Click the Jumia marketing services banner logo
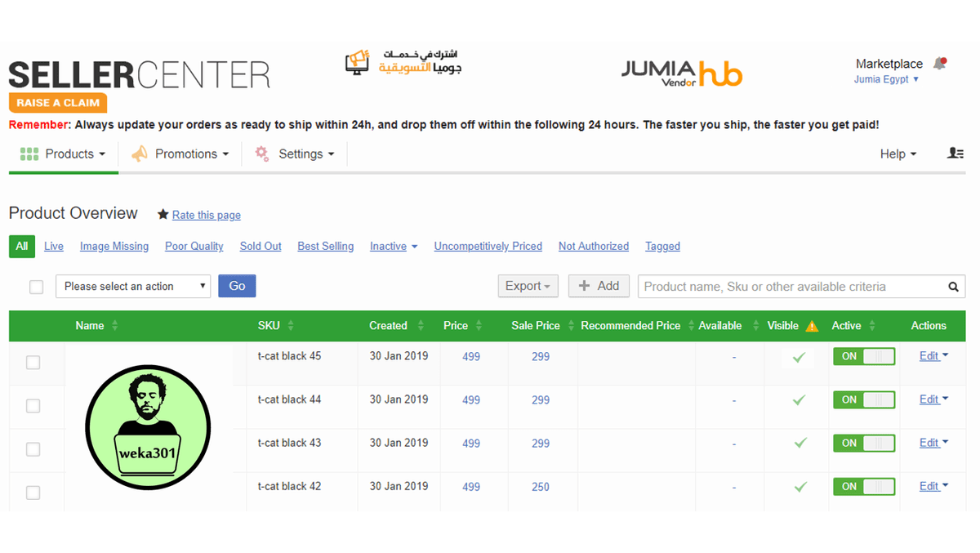 point(403,63)
